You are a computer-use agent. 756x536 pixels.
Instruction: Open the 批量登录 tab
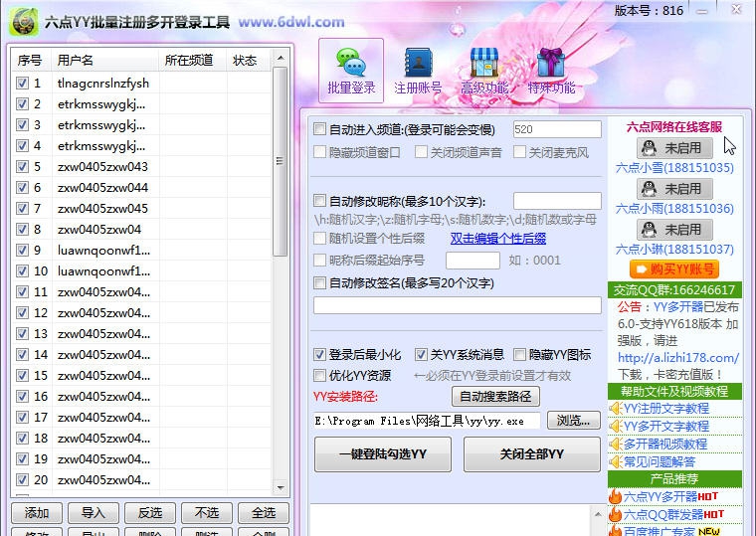point(351,71)
